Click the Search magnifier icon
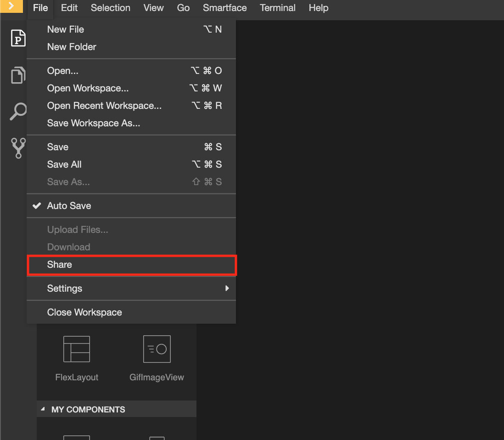Screen dimensions: 504x440 (x=18, y=112)
